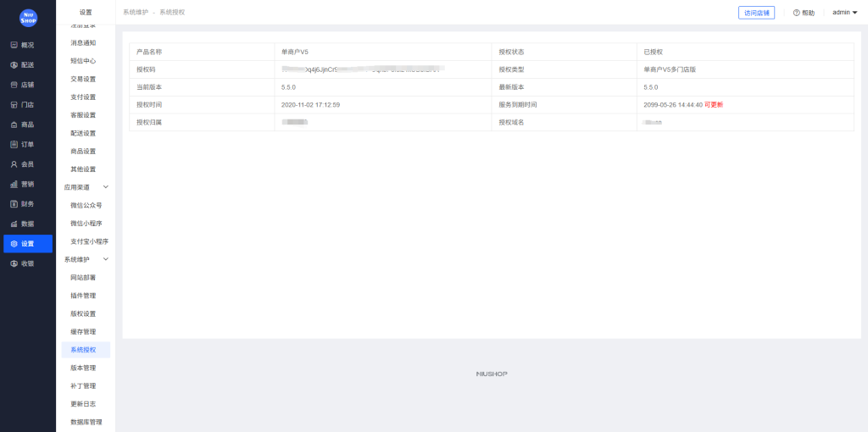
Task: Open 门店 store icon in sidebar
Action: point(14,104)
